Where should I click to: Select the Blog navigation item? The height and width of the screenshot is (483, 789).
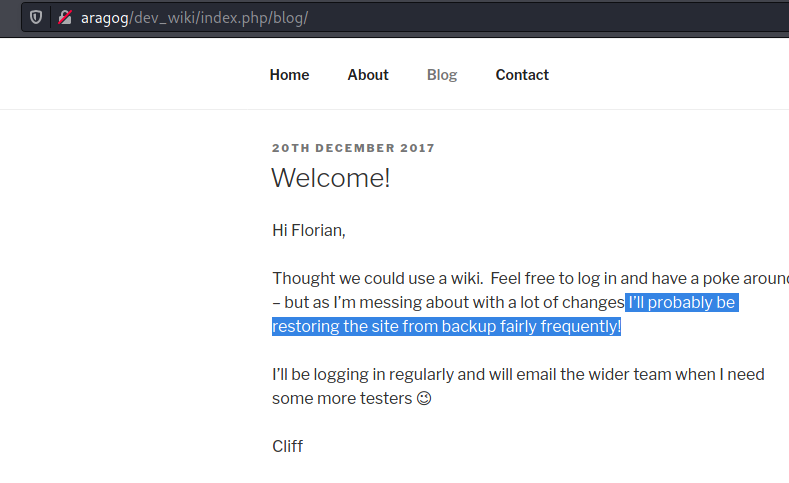pos(442,75)
